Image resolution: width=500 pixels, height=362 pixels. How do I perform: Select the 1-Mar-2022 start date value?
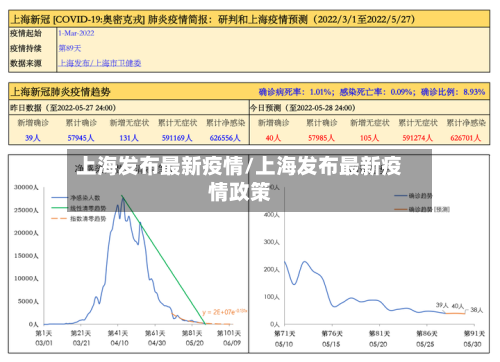76,33
